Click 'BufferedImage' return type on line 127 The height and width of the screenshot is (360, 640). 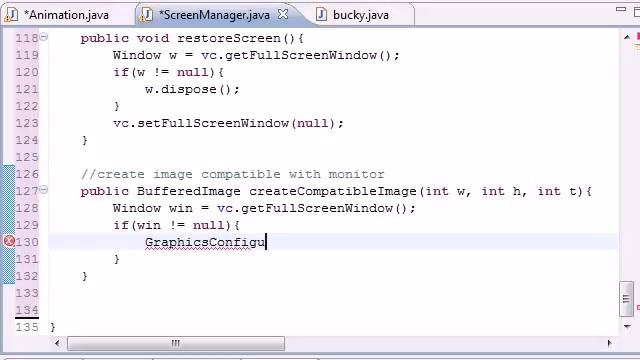click(189, 191)
